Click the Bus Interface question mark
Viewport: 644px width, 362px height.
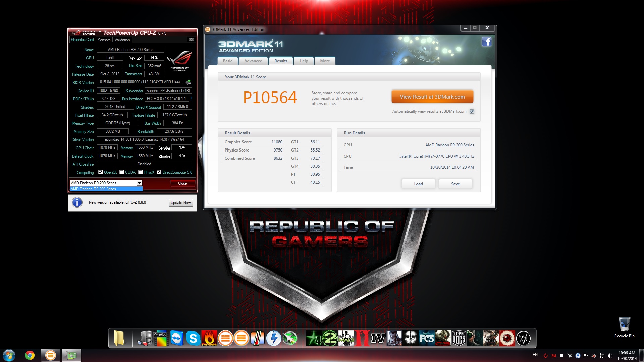tap(191, 99)
